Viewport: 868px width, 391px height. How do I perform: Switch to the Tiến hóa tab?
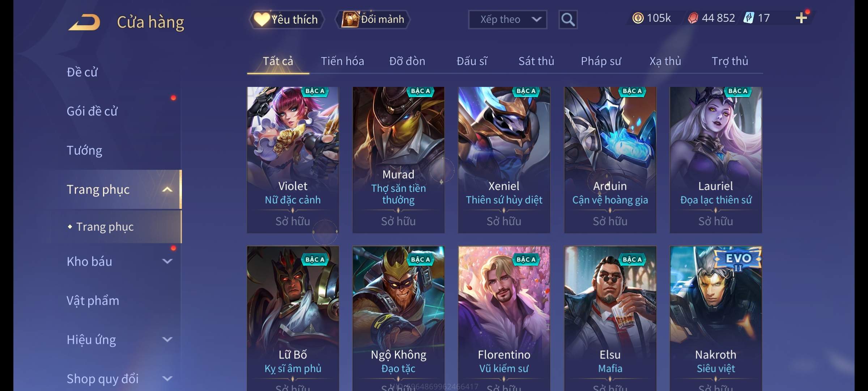pyautogui.click(x=342, y=61)
